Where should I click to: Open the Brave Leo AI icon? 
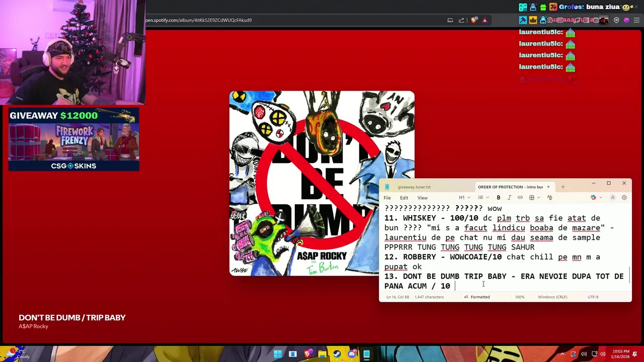click(x=626, y=20)
